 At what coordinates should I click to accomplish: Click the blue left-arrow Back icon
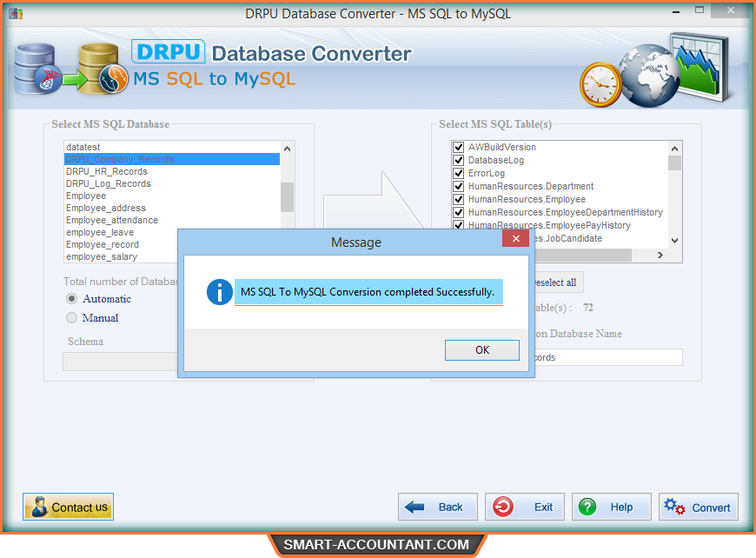(x=414, y=507)
